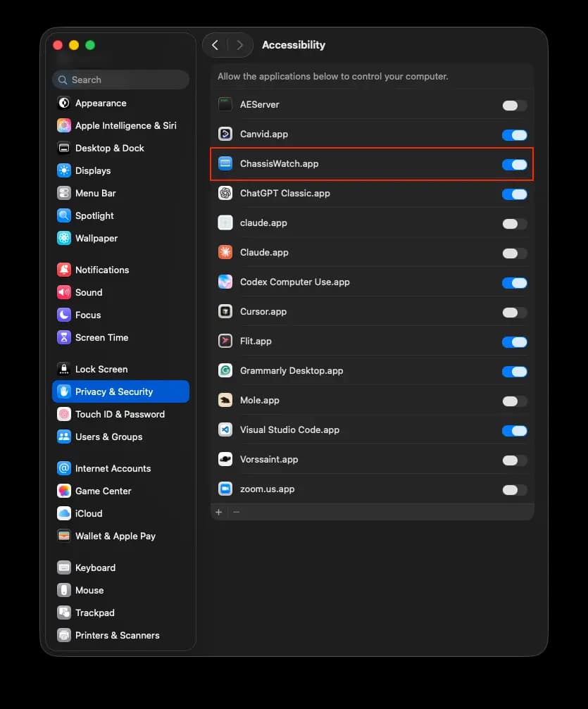588x709 pixels.
Task: Open Internet Accounts settings
Action: pos(120,468)
